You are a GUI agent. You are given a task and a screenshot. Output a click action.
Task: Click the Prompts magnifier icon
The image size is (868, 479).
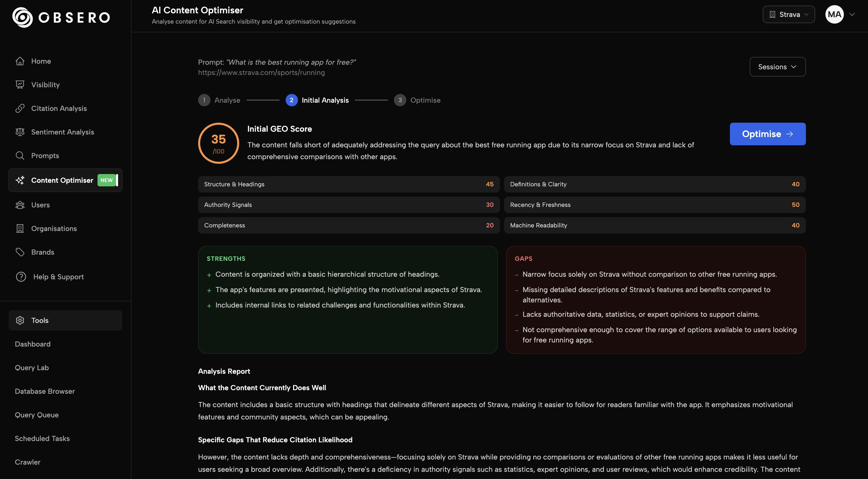pos(20,155)
